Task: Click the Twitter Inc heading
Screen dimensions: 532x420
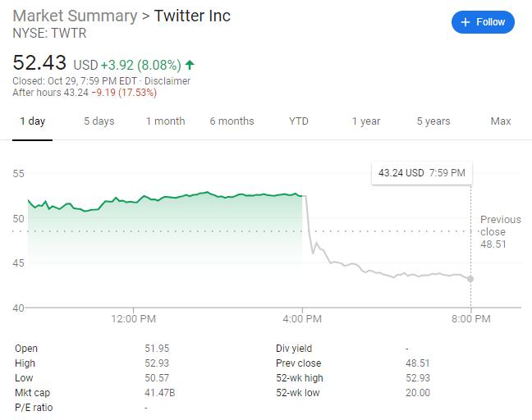Action: 193,16
